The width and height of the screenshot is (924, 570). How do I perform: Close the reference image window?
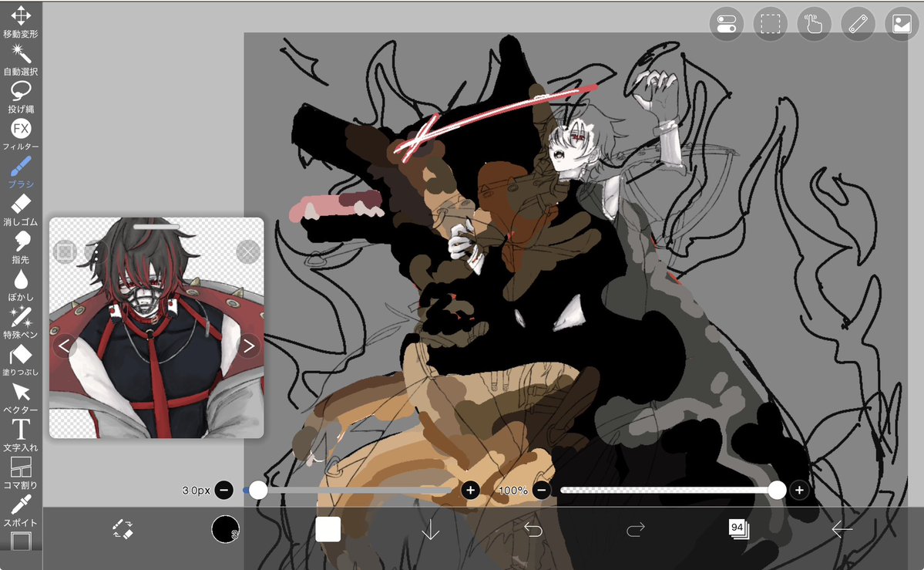point(248,252)
